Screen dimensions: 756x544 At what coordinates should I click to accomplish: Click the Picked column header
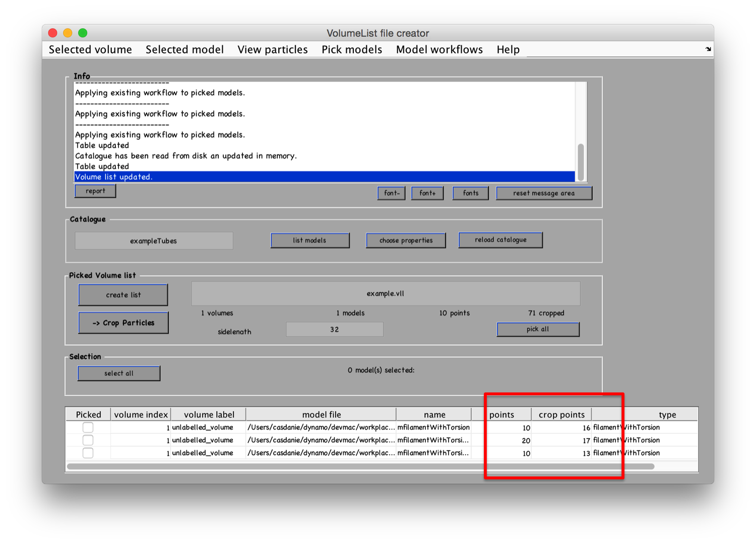88,414
